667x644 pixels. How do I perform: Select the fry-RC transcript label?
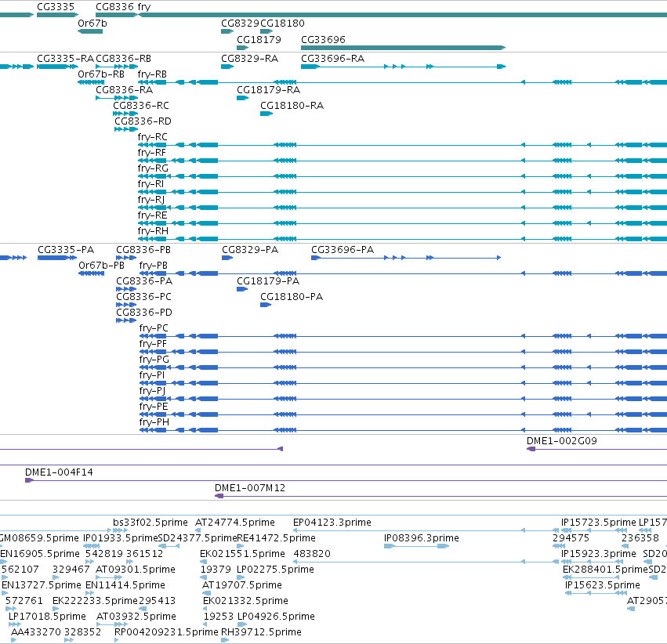coord(153,137)
